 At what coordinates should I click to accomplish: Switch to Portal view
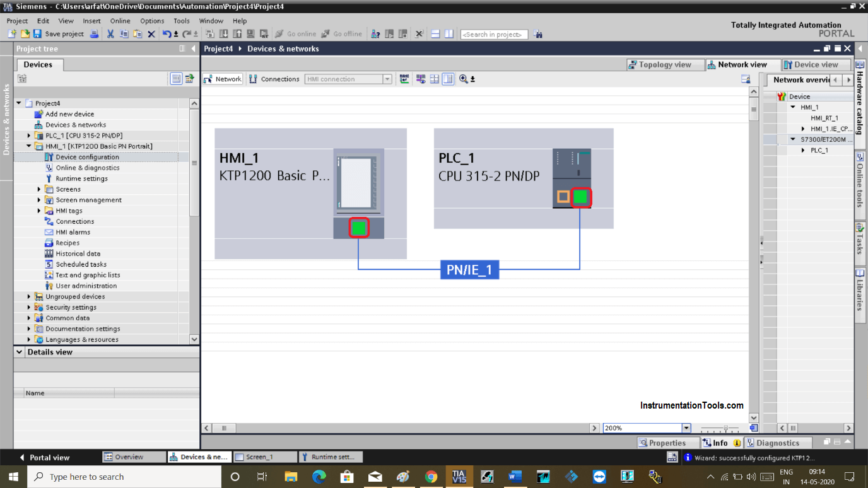(44, 457)
